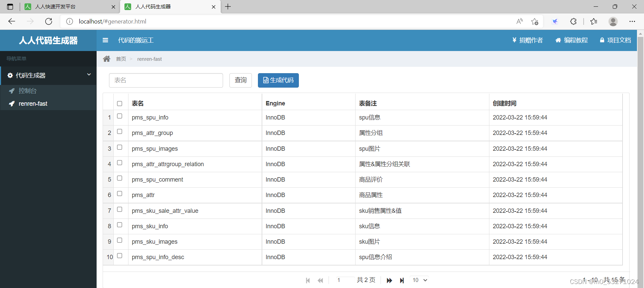The image size is (644, 288).
Task: Check the pms_sku_images row checkbox
Action: [x=120, y=240]
